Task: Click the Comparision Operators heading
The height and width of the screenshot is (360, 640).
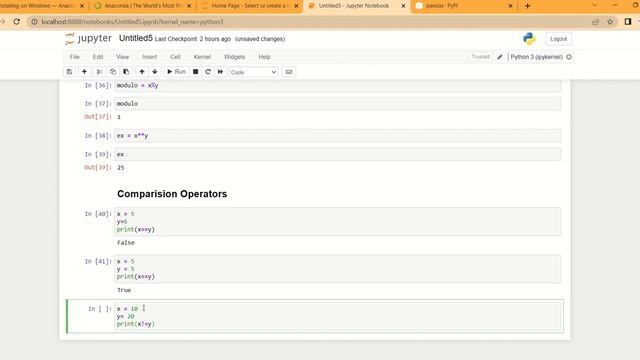Action: coord(172,194)
